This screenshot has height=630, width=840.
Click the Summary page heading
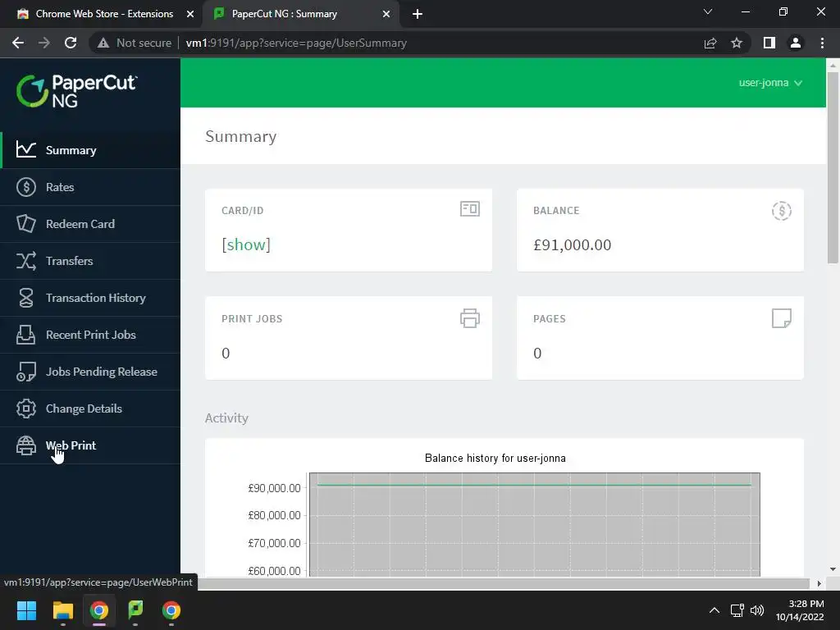(240, 137)
